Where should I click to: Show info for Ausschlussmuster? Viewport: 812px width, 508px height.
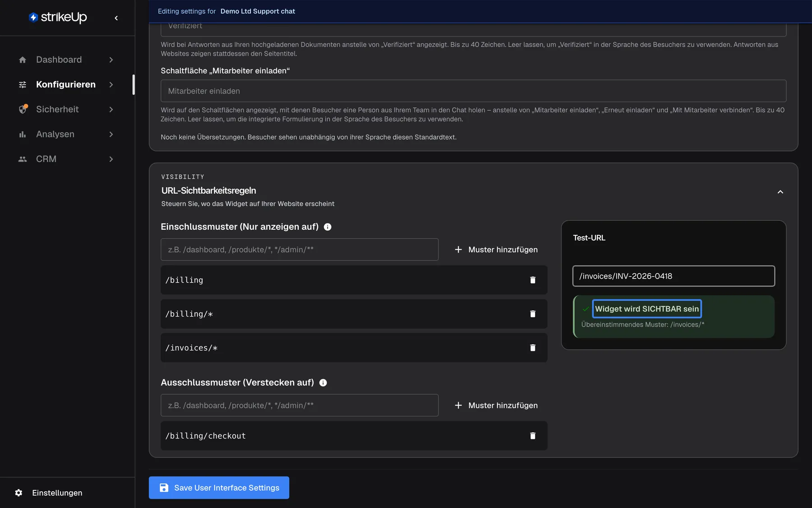coord(323,382)
